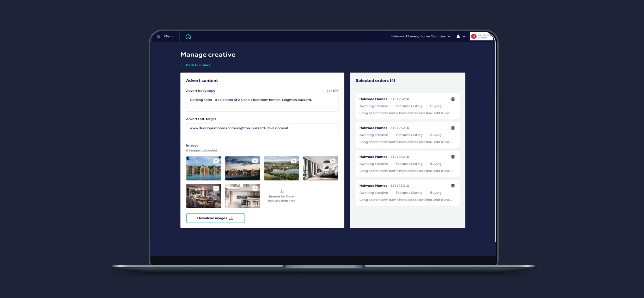The height and width of the screenshot is (298, 644).
Task: Remove the dining room image
Action: (216, 188)
